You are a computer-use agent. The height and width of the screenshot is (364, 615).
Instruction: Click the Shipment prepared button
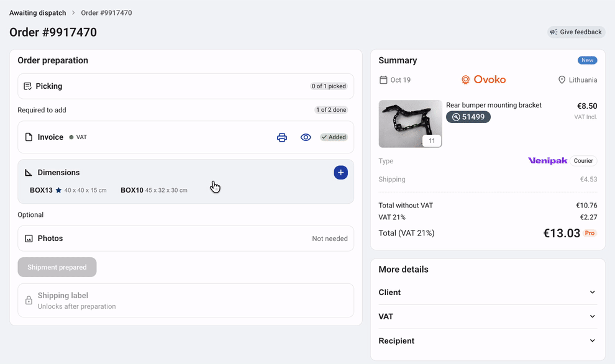[x=57, y=267]
